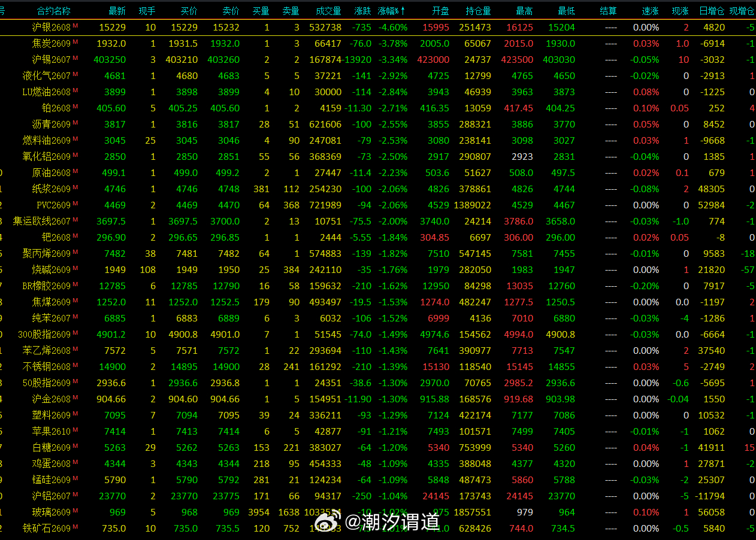756x540 pixels.
Task: Sort by the 成交量 column header
Action: (328, 11)
